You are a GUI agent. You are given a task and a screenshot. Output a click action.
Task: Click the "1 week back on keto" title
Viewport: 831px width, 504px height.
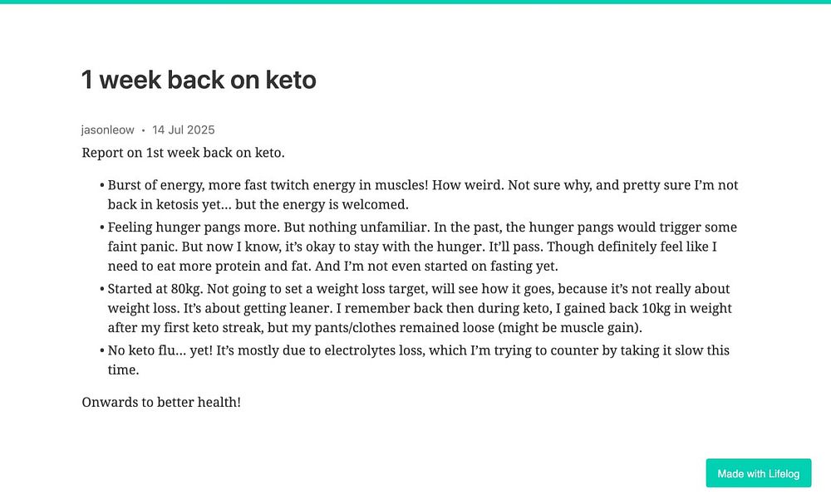point(199,80)
